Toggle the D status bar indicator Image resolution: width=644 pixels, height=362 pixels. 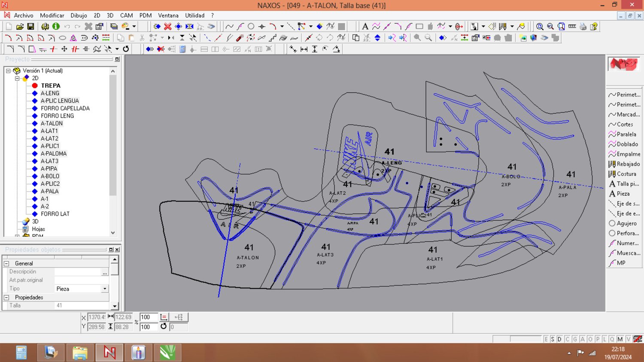click(559, 339)
